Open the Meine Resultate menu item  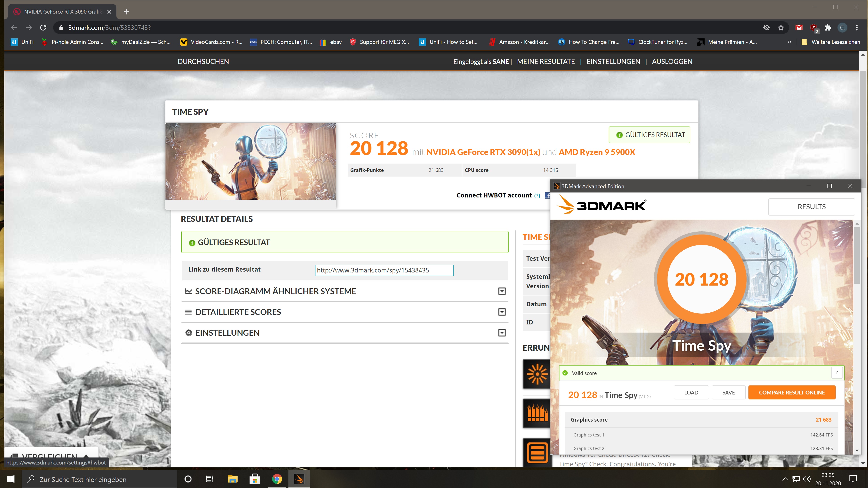click(546, 62)
